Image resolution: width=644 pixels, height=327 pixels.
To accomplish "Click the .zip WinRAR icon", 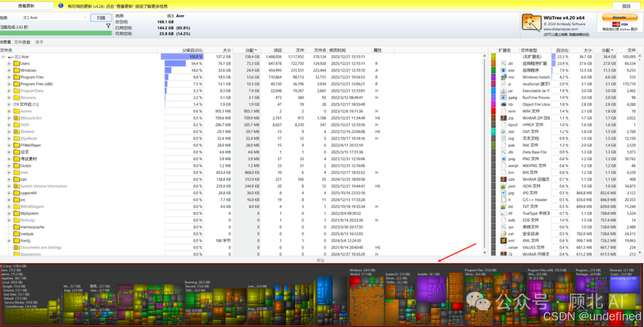I will (503, 118).
